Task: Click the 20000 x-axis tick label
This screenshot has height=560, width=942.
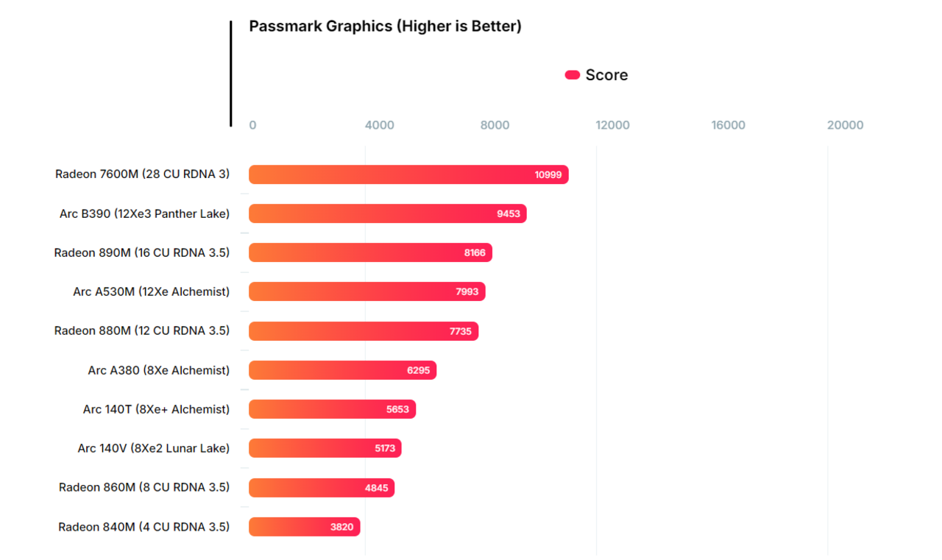Action: (845, 125)
